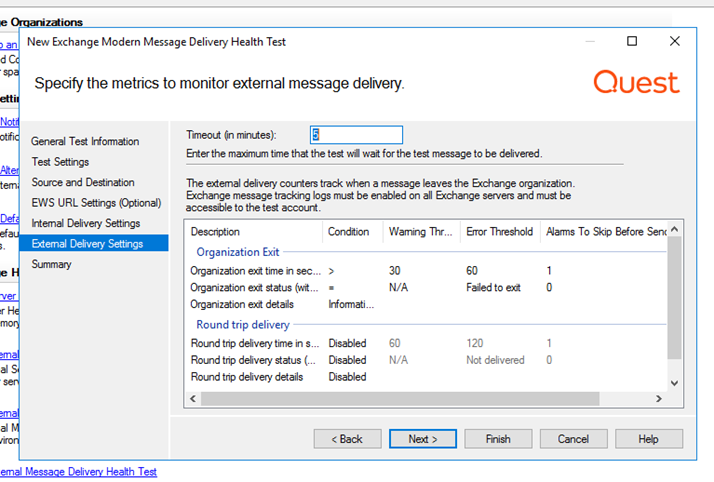Viewport: 714px width, 482px height.
Task: Select Test Settings step
Action: (60, 162)
